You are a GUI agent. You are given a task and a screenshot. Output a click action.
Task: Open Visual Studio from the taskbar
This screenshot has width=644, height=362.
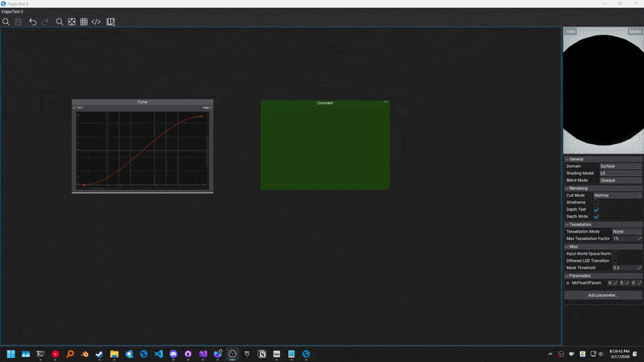coord(203,354)
